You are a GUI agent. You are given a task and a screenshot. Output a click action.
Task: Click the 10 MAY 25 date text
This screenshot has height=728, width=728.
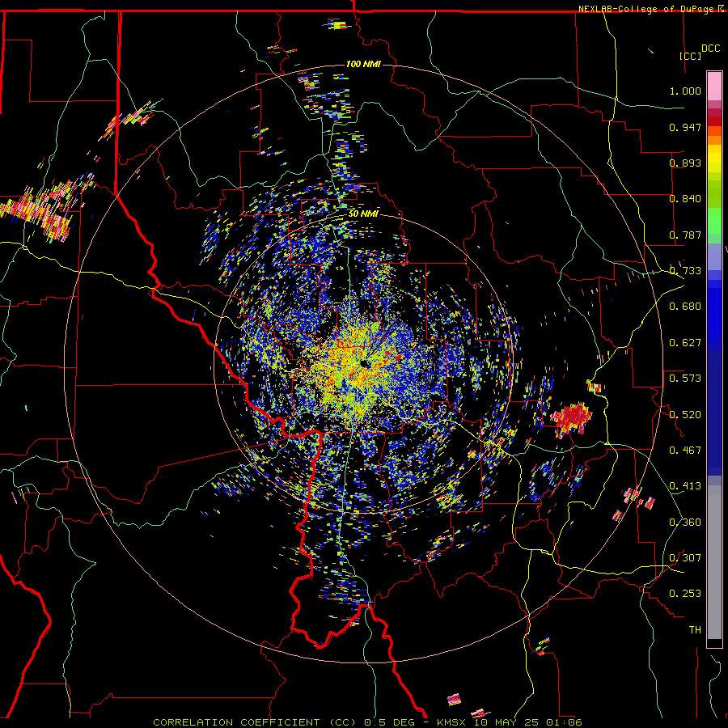click(x=506, y=722)
